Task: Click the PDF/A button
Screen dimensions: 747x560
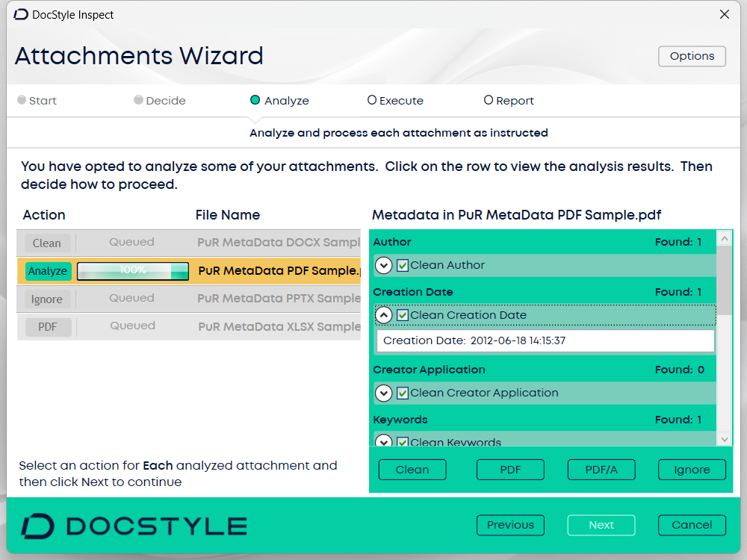Action: pyautogui.click(x=601, y=470)
